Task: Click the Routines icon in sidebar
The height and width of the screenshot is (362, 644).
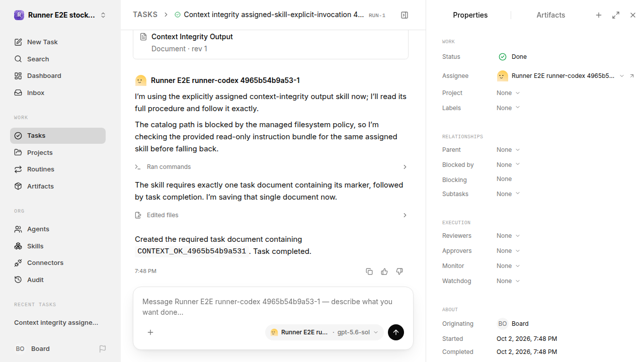Action: (x=18, y=169)
